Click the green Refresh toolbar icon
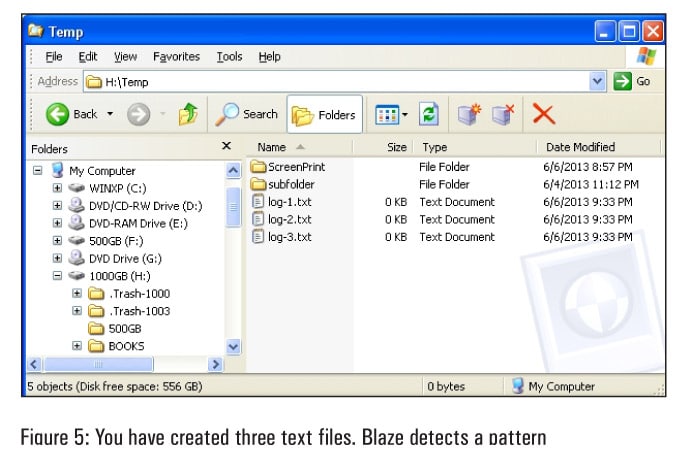700x469 pixels. click(429, 114)
